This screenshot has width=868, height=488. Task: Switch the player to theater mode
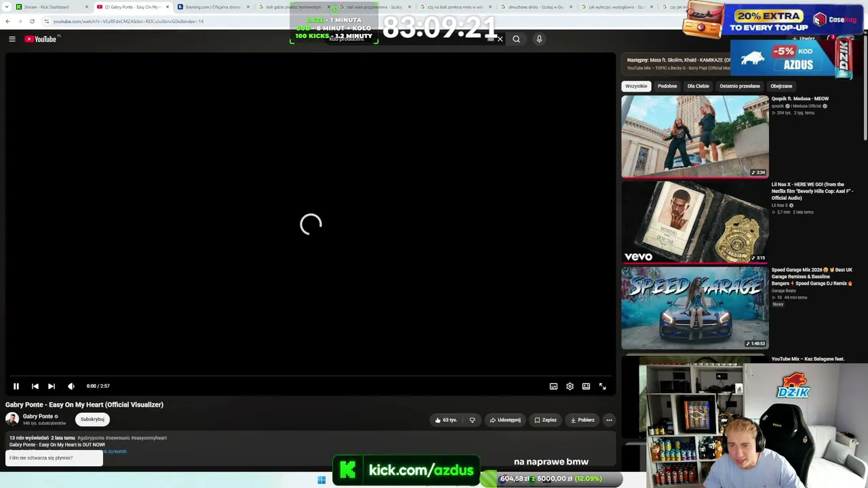coord(586,386)
